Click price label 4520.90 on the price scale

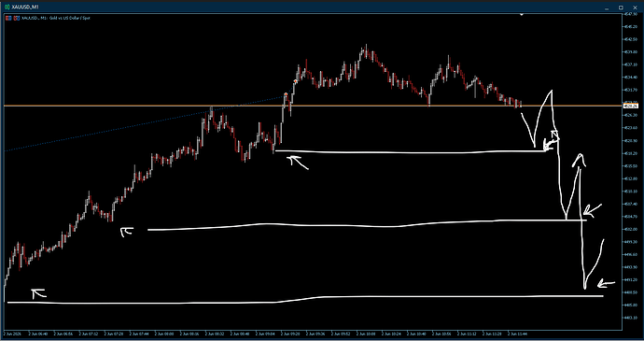coord(631,141)
